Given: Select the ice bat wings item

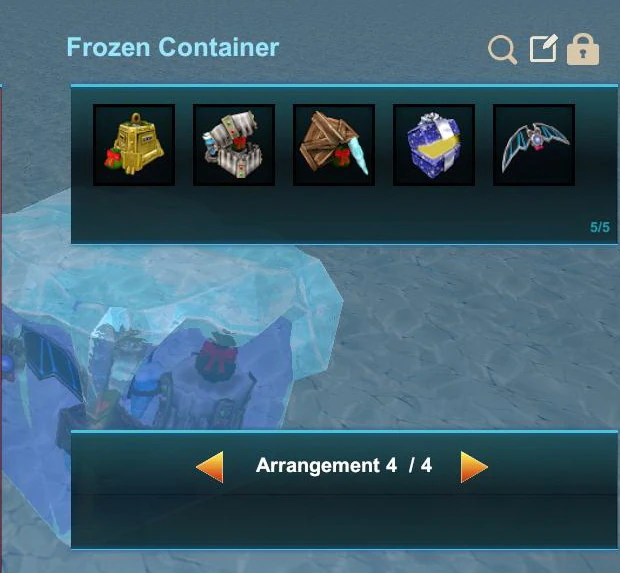Looking at the screenshot, I should pyautogui.click(x=534, y=145).
